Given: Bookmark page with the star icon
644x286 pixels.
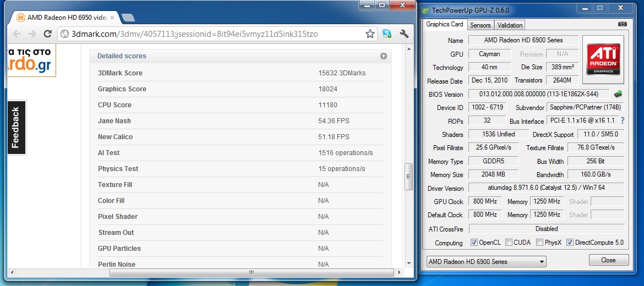Looking at the screenshot, I should pos(370,34).
